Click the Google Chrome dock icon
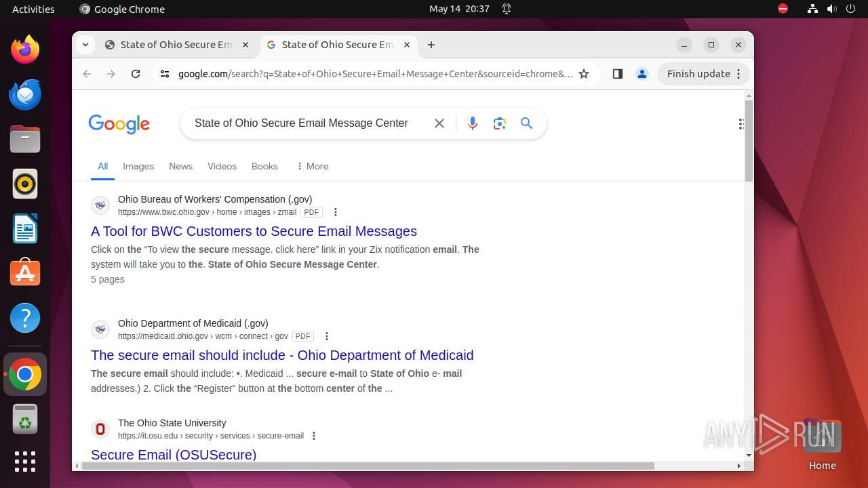Image resolution: width=868 pixels, height=488 pixels. [25, 374]
